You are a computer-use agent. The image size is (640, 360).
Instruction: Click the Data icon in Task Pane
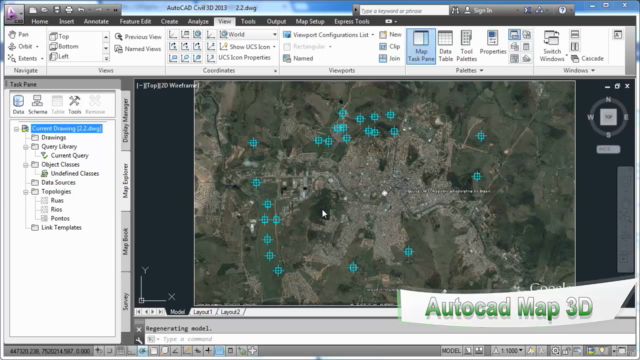pyautogui.click(x=18, y=104)
